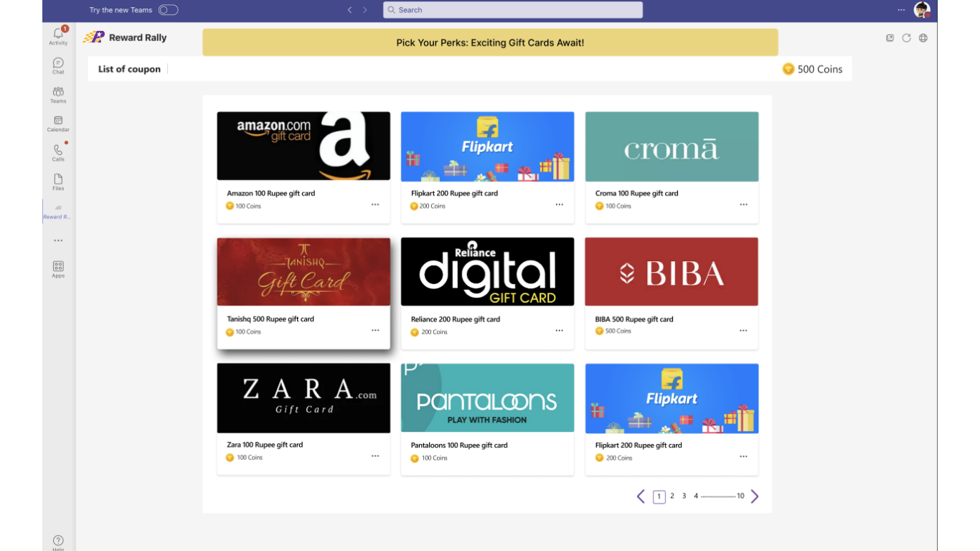Go to the previous page arrow

click(x=641, y=496)
